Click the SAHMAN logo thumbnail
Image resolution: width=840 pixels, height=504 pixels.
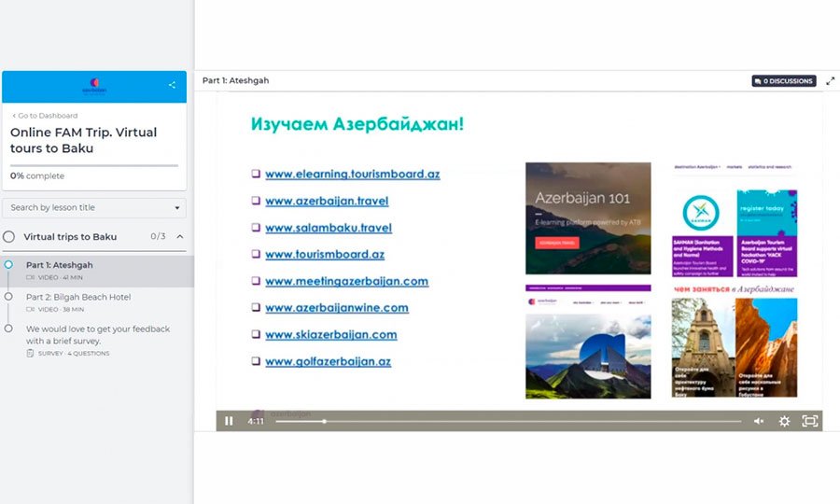701,213
